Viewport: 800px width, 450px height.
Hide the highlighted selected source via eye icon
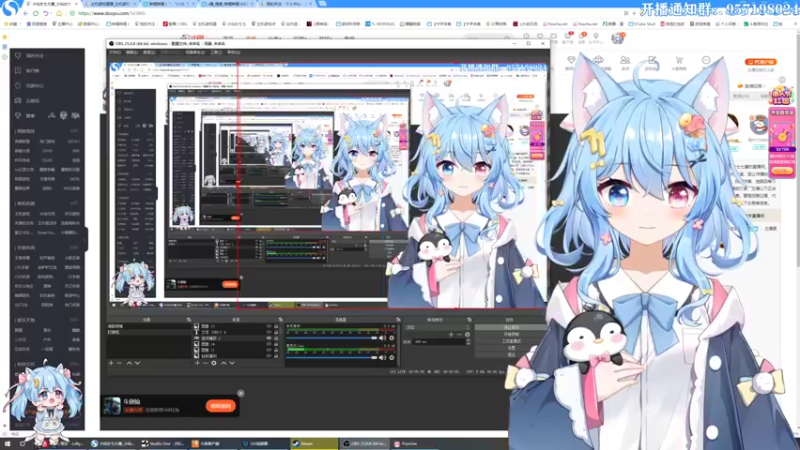[269, 338]
